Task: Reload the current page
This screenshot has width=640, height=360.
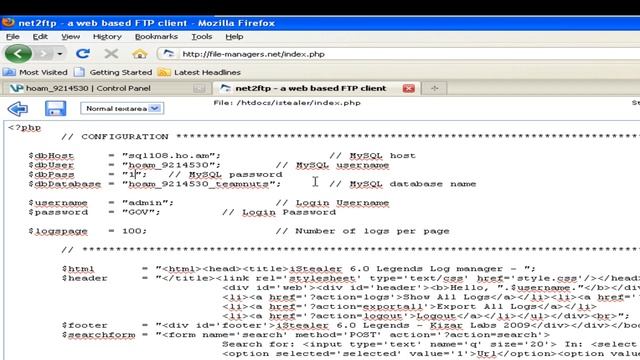Action: (x=82, y=53)
